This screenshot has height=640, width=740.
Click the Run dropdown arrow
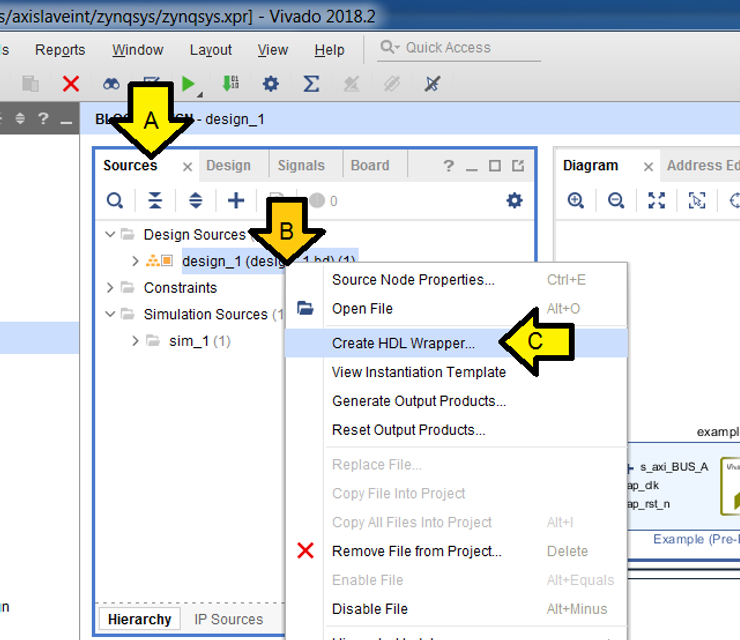pos(200,95)
